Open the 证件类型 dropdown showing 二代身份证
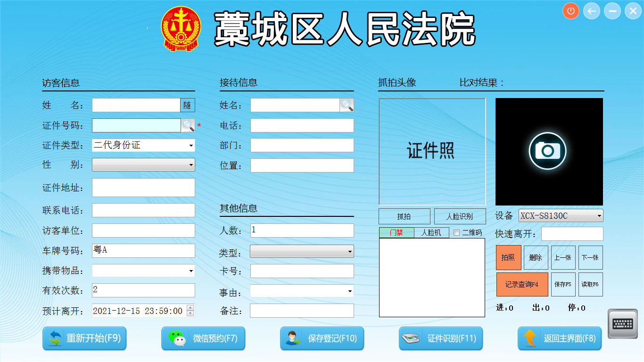This screenshot has width=644, height=362. pyautogui.click(x=190, y=145)
